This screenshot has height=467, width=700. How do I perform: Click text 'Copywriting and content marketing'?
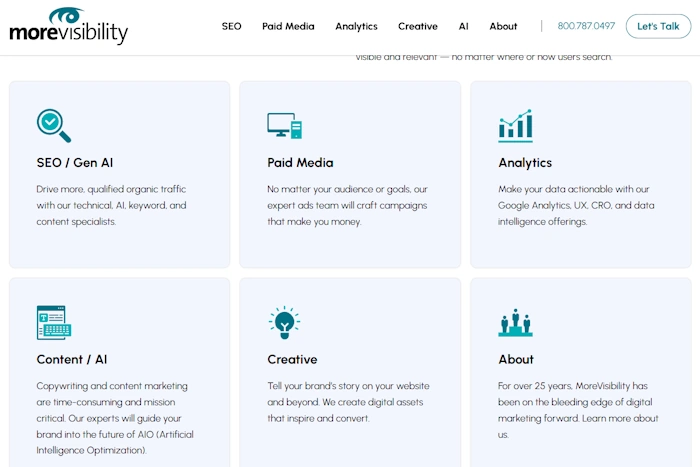pyautogui.click(x=112, y=386)
